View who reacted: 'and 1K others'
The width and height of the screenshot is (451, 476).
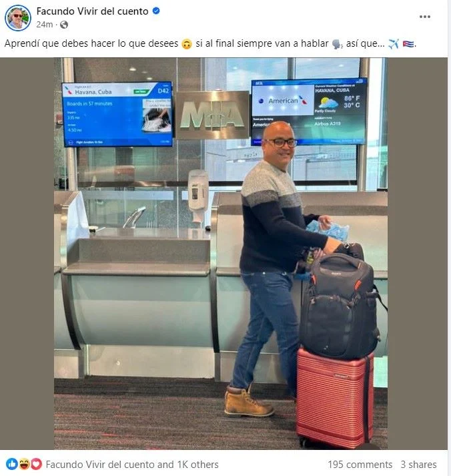188,465
